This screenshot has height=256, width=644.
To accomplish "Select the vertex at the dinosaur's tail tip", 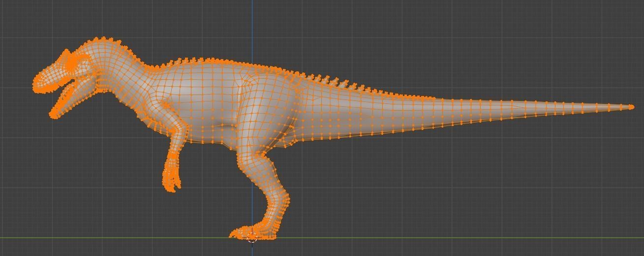I will 632,107.
